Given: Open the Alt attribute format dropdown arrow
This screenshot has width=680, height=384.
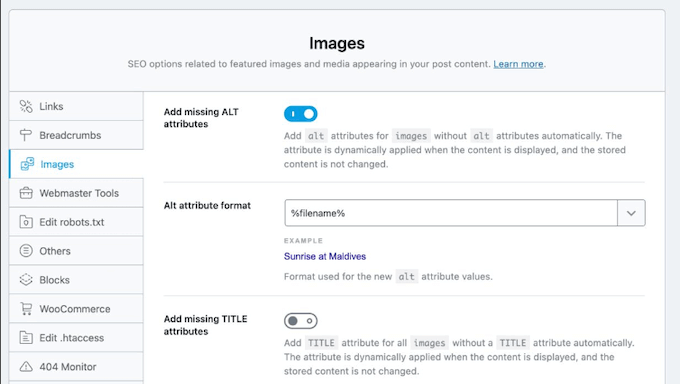Looking at the screenshot, I should click(631, 213).
